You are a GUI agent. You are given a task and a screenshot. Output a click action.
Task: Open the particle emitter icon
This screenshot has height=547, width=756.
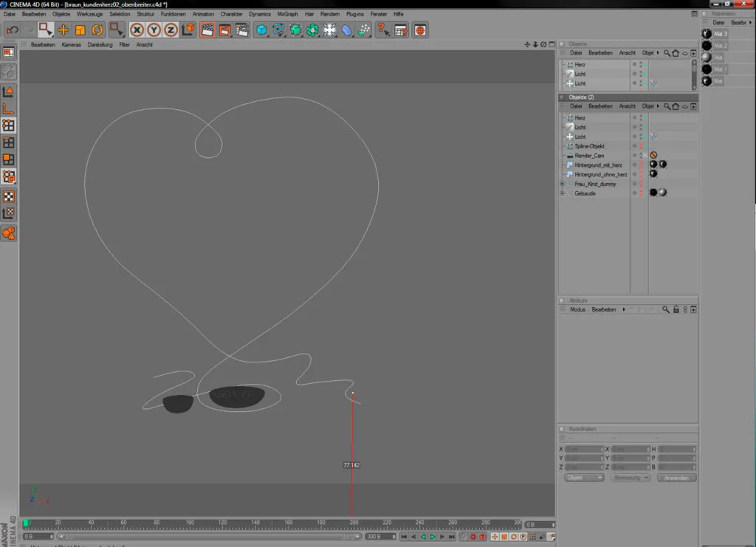tap(364, 30)
